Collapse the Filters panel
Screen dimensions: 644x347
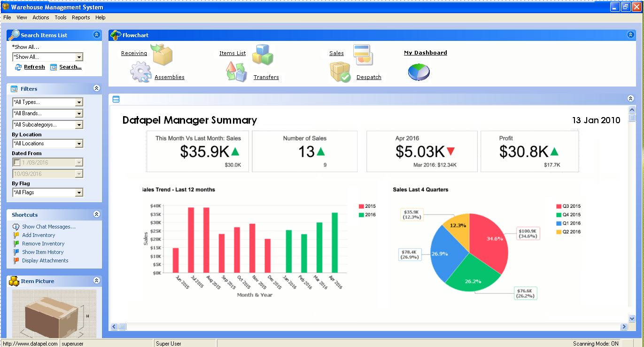coord(96,88)
